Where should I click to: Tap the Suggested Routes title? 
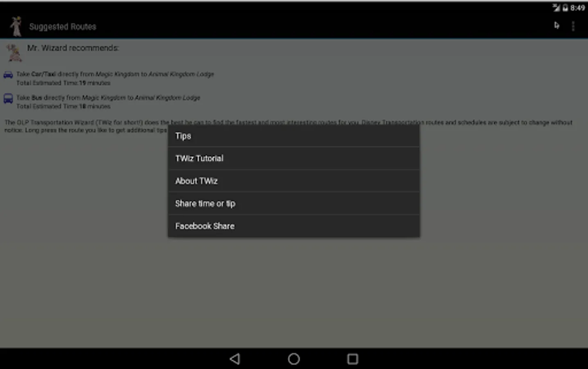click(x=63, y=27)
